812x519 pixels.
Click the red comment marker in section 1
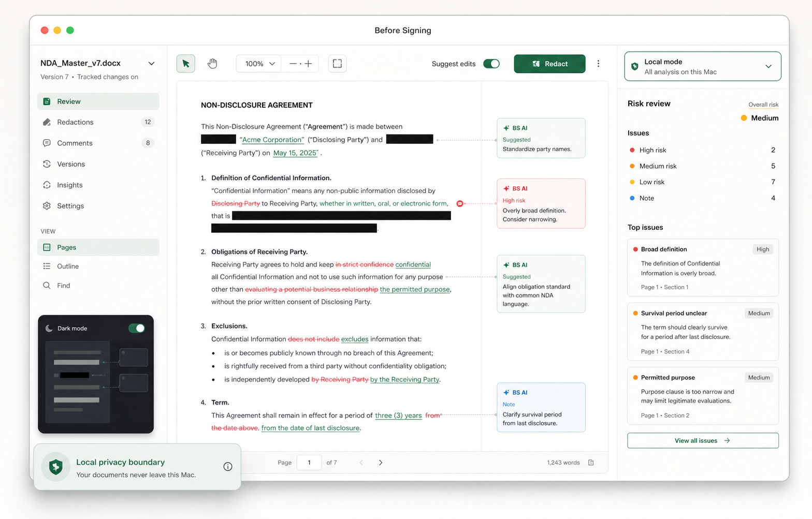tap(459, 204)
